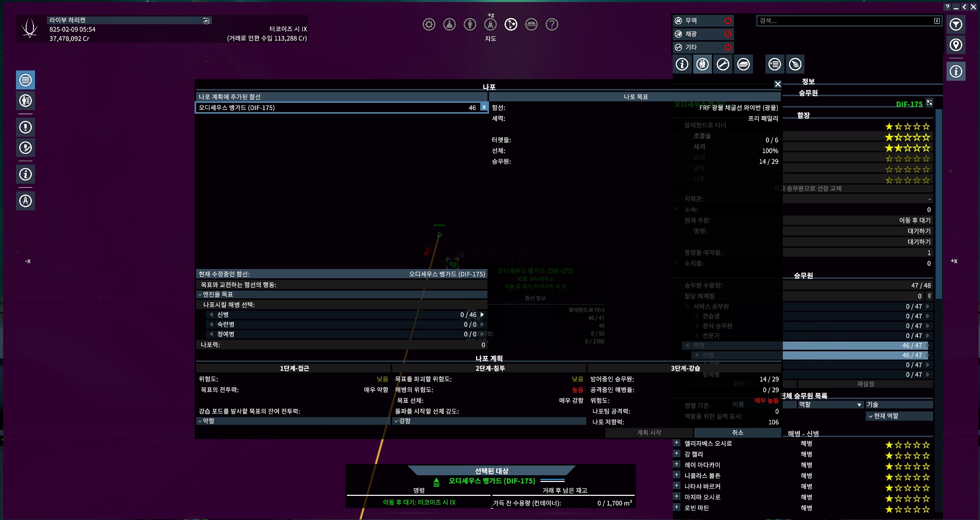
Task: Open the book encyclopedia icon in top toolbar
Action: tap(531, 24)
